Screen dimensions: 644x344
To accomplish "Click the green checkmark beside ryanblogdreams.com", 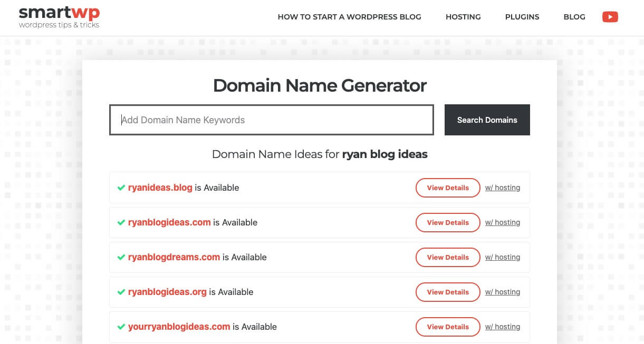I will (x=120, y=257).
